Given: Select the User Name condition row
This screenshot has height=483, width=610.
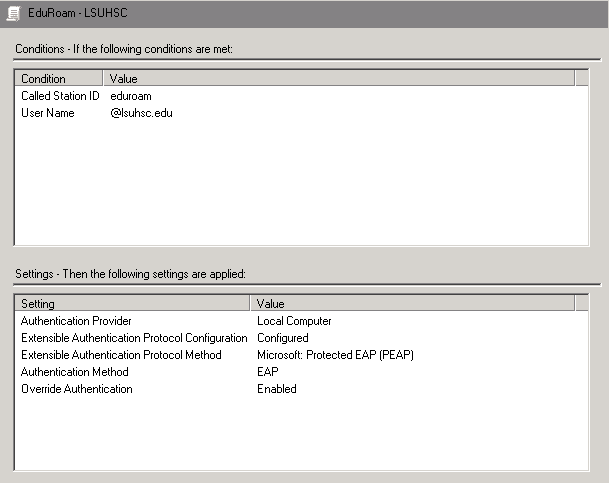Looking at the screenshot, I should point(301,113).
